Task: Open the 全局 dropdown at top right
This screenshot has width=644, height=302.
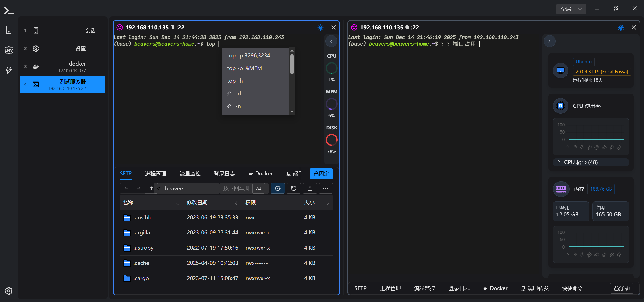Action: pos(571,9)
